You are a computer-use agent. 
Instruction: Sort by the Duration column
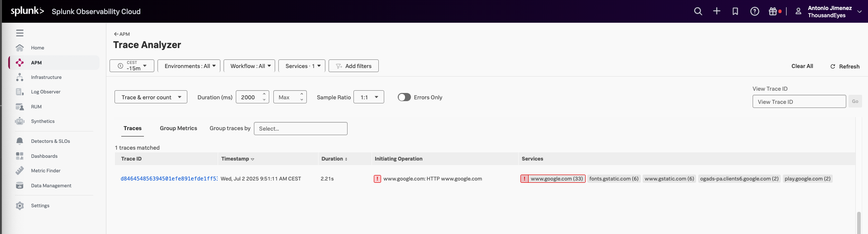(334, 159)
